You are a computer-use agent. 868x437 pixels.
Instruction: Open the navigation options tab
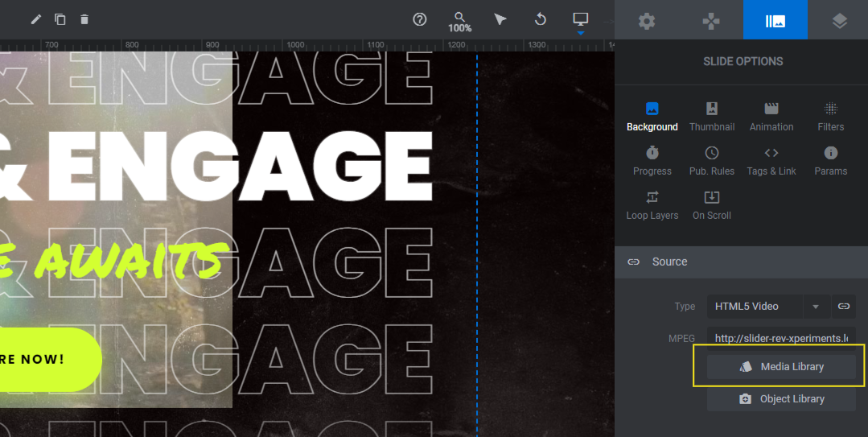click(711, 21)
